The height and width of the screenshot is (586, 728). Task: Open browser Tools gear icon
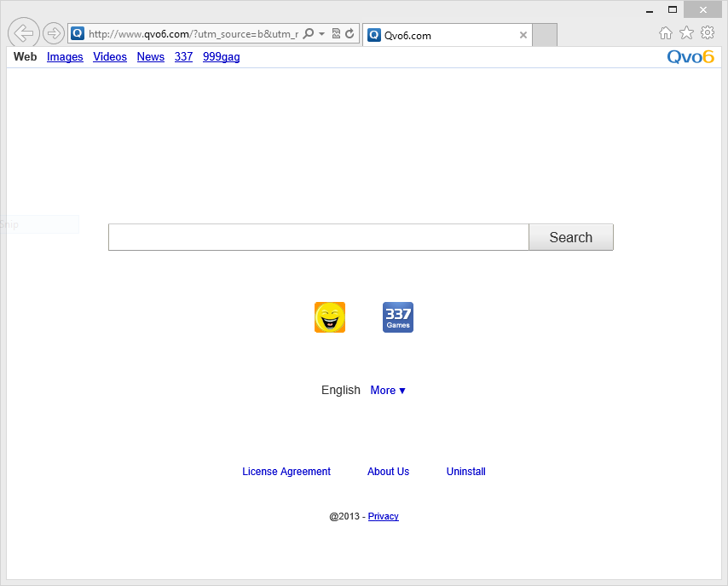point(708,32)
